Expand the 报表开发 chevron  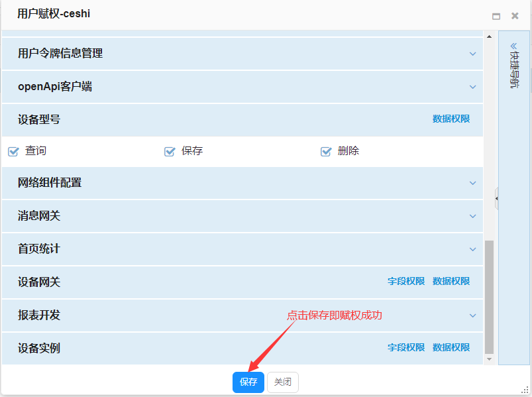[x=472, y=315]
